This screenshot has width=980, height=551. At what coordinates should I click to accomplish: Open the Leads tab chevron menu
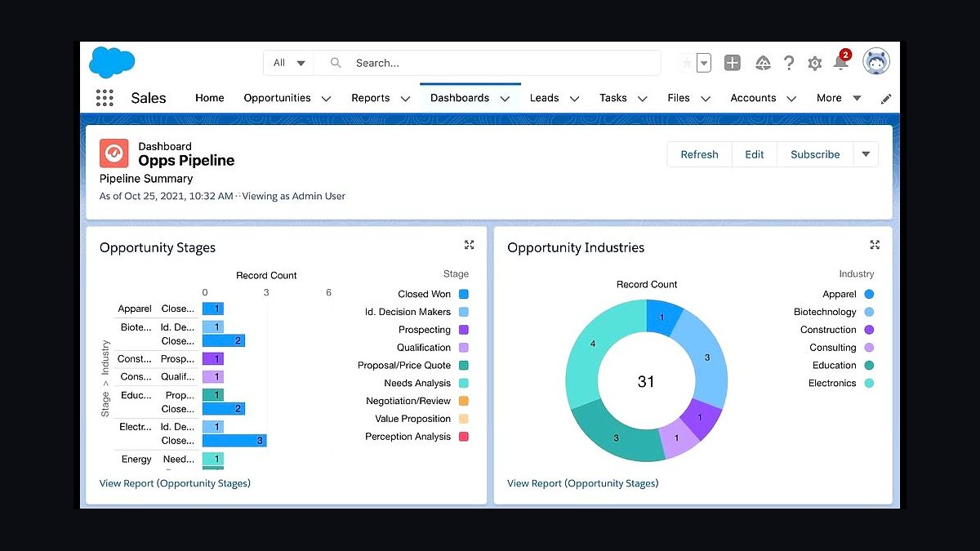[574, 99]
